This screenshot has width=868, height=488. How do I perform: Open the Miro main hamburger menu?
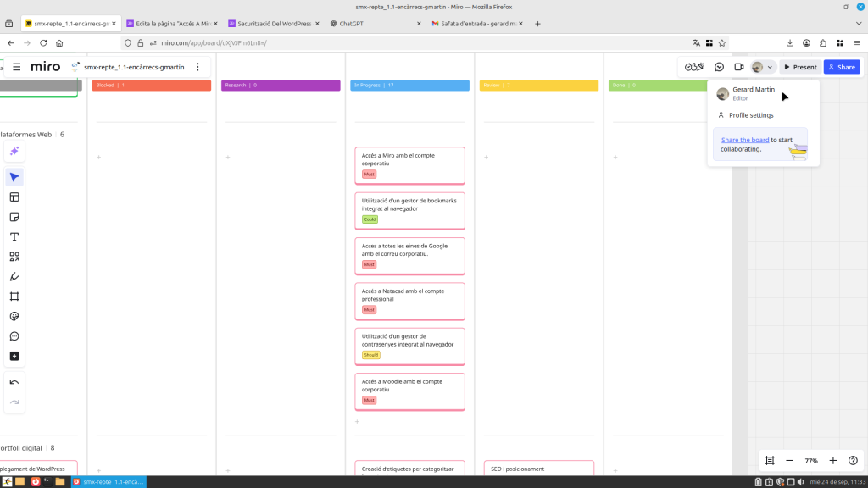(x=16, y=67)
